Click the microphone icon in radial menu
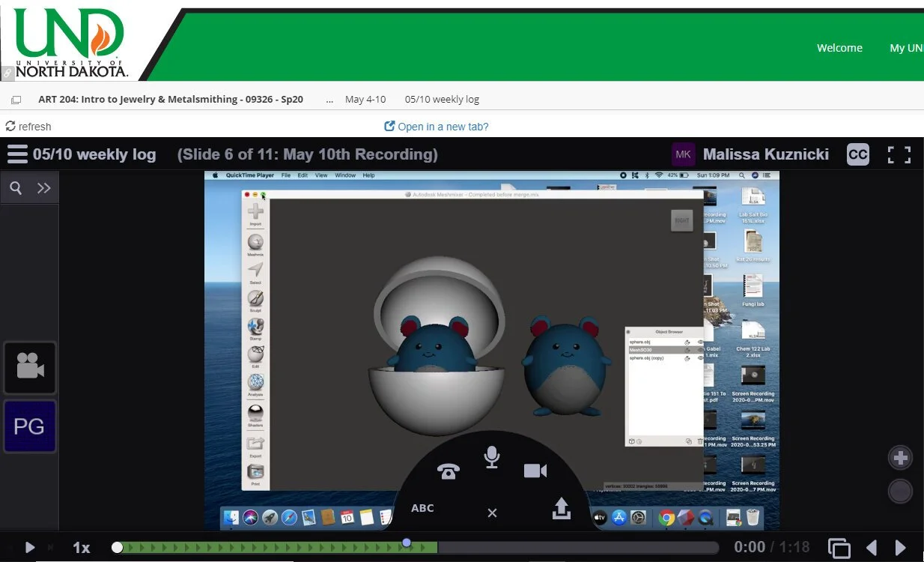 click(491, 457)
